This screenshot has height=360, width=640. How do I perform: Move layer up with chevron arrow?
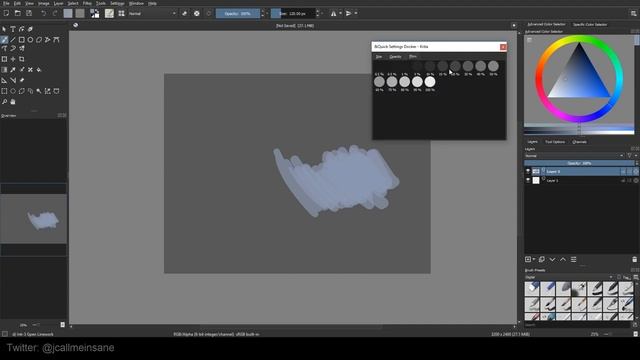(563, 260)
